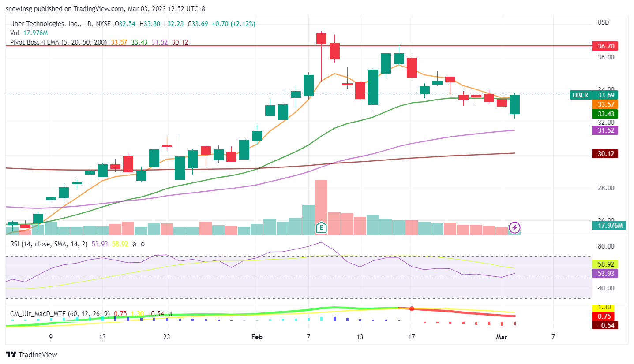Screen dimensions: 634x364
Task: Click the 80.00 RSI scale value
Action: click(x=606, y=246)
